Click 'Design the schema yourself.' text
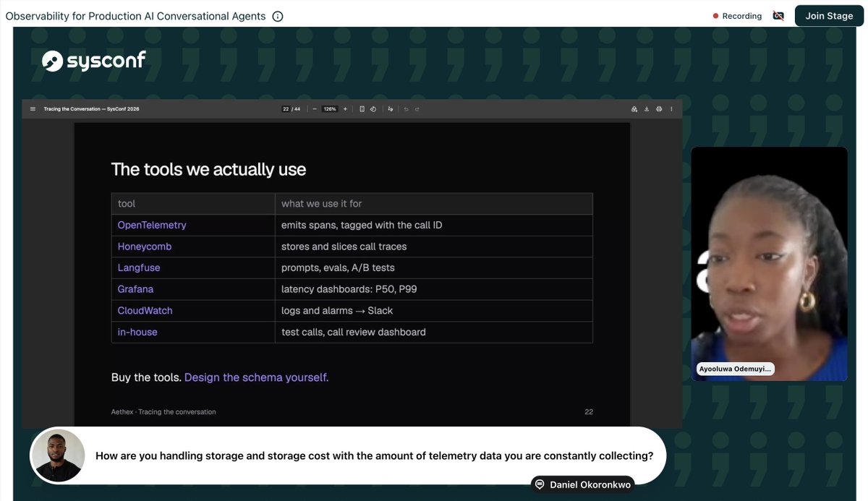 click(x=257, y=377)
